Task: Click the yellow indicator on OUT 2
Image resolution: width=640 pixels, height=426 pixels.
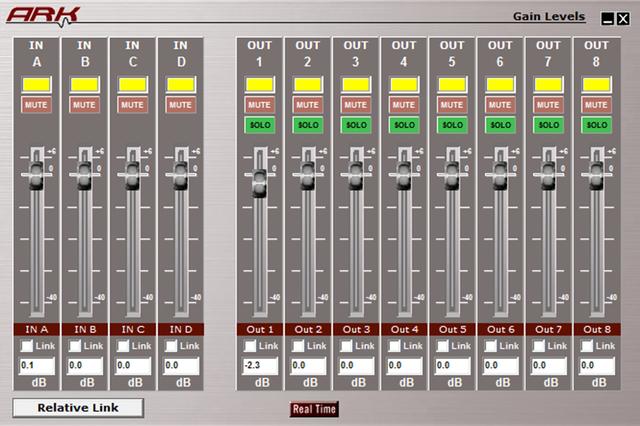Action: [x=307, y=84]
